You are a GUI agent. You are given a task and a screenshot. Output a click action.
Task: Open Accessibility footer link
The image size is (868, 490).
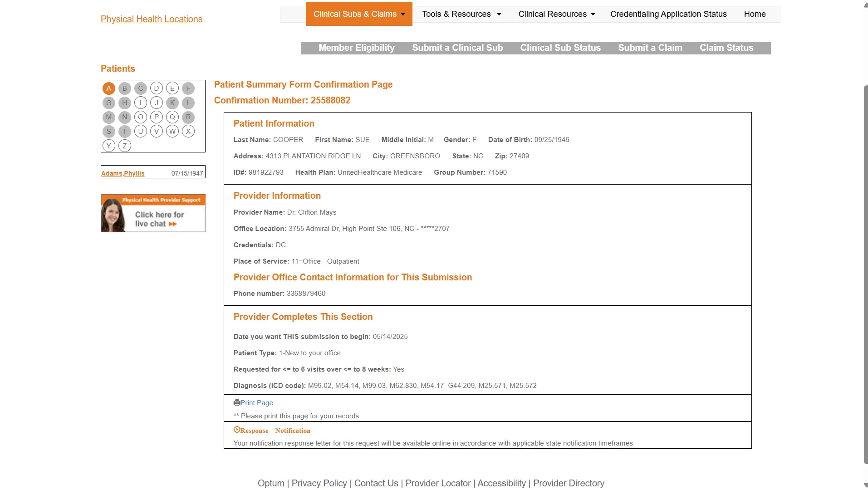click(x=501, y=483)
